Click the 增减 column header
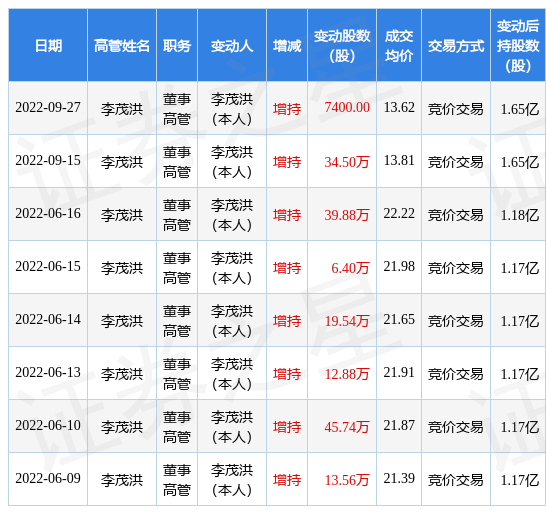546x514 pixels. (287, 46)
